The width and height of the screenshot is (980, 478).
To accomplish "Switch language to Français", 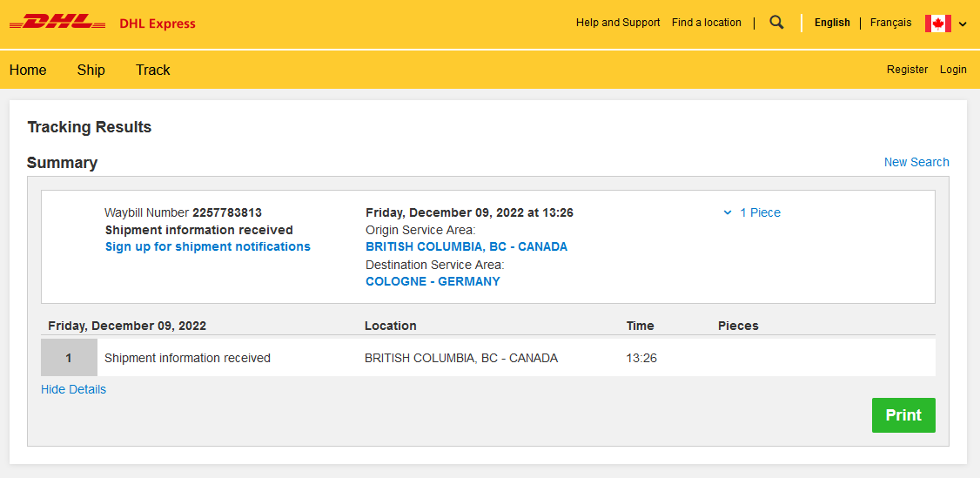I will click(890, 23).
